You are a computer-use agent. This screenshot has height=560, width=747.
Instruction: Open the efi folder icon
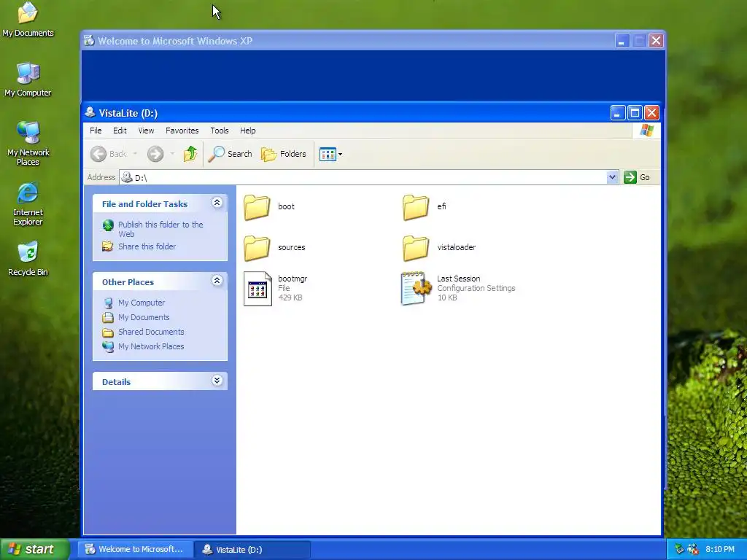pos(415,207)
